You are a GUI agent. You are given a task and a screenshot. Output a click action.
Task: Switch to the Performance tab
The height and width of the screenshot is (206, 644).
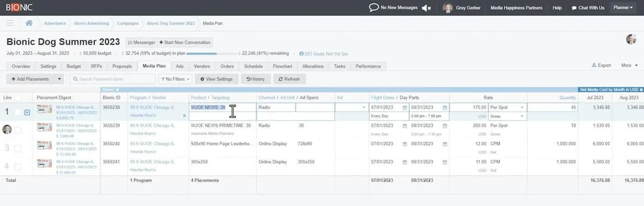[x=368, y=66]
